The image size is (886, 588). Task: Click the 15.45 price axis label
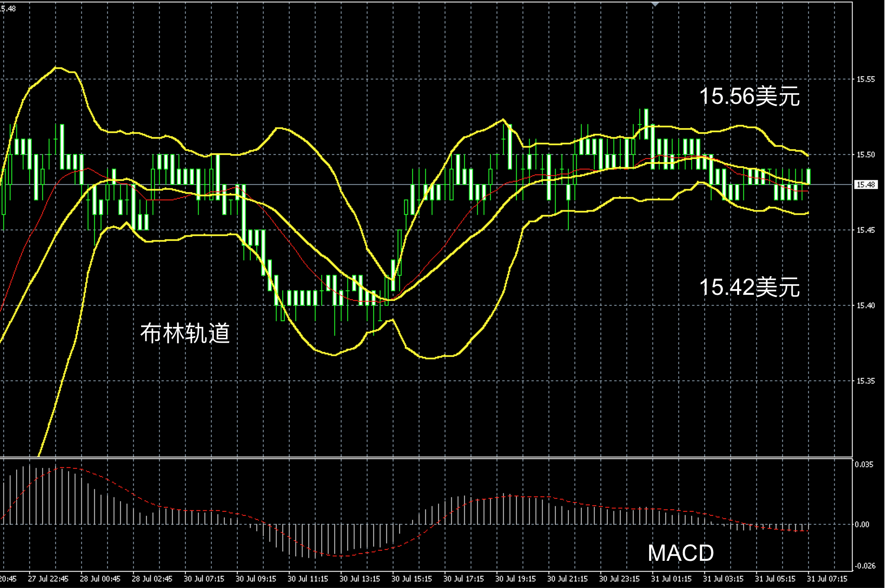click(865, 230)
